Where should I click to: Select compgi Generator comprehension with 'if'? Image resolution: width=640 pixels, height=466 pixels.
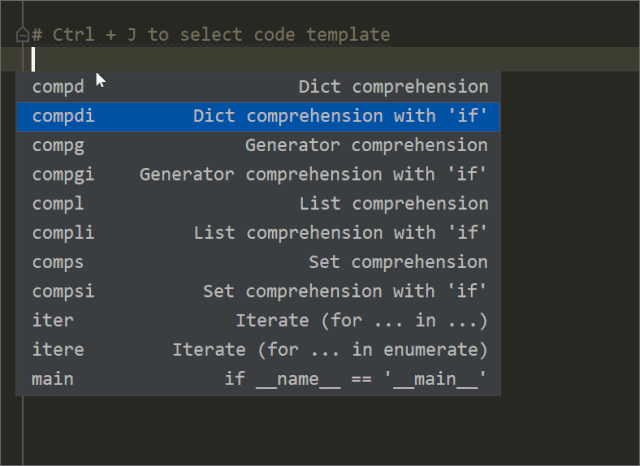coord(258,174)
